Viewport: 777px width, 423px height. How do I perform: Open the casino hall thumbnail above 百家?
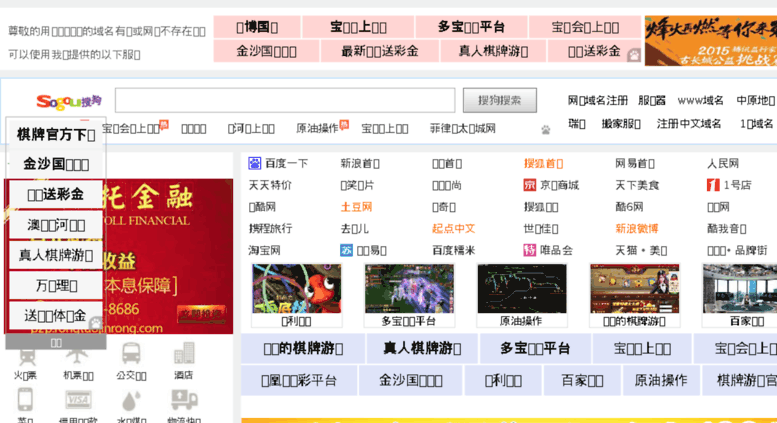[740, 288]
